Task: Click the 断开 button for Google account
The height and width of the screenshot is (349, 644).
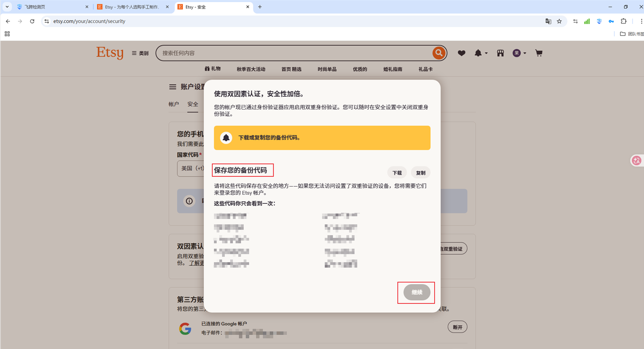Action: tap(457, 328)
